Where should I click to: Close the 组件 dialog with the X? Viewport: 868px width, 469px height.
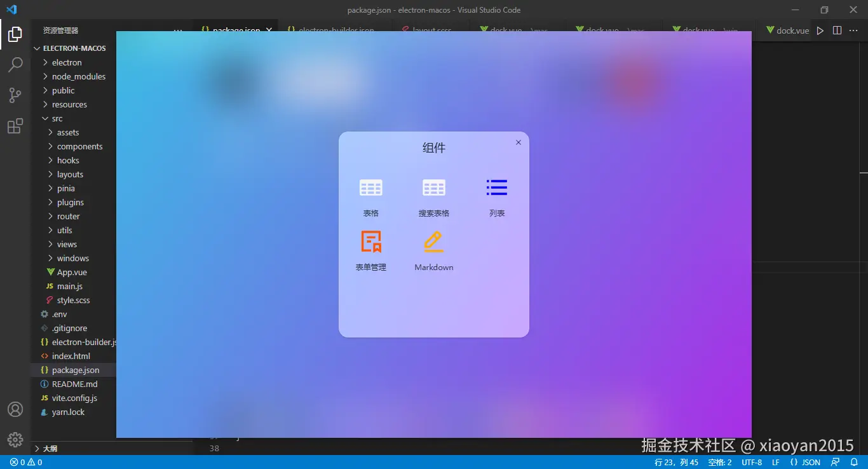click(x=519, y=142)
